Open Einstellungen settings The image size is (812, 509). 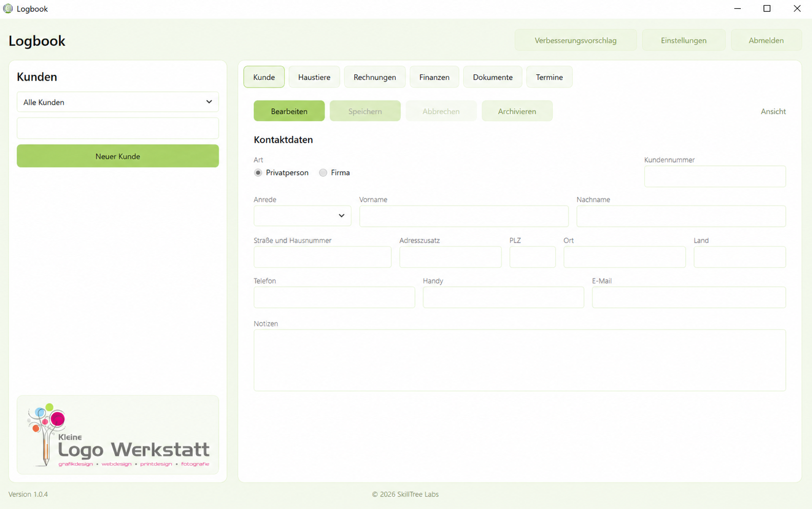[x=684, y=40]
